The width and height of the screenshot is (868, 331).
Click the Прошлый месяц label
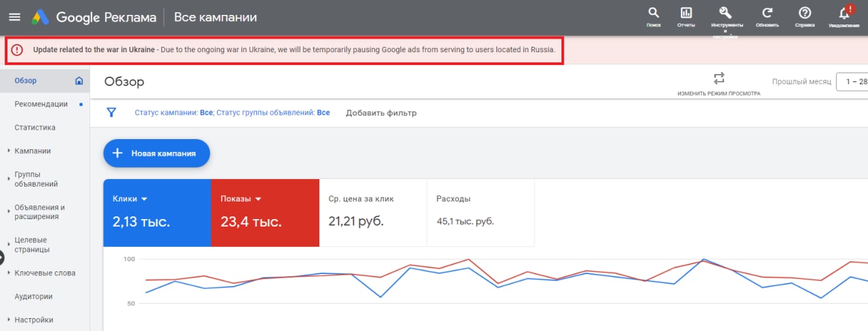pyautogui.click(x=801, y=81)
